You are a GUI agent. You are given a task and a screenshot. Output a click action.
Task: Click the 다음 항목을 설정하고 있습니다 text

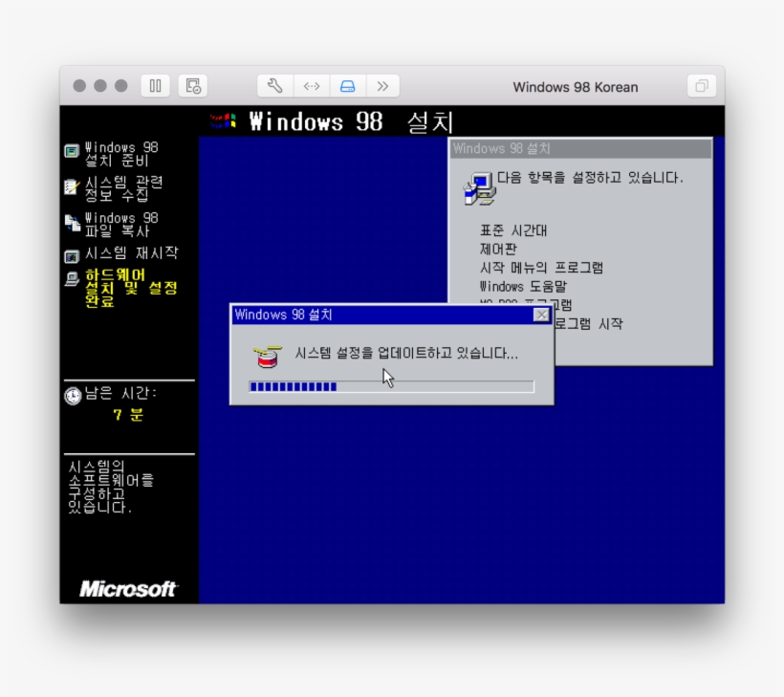coord(590,178)
